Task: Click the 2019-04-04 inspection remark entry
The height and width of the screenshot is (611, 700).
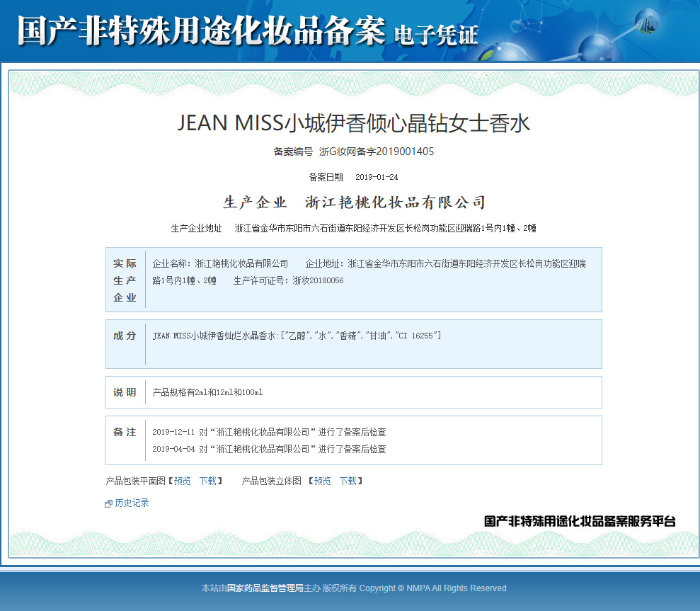Action: coord(269,449)
